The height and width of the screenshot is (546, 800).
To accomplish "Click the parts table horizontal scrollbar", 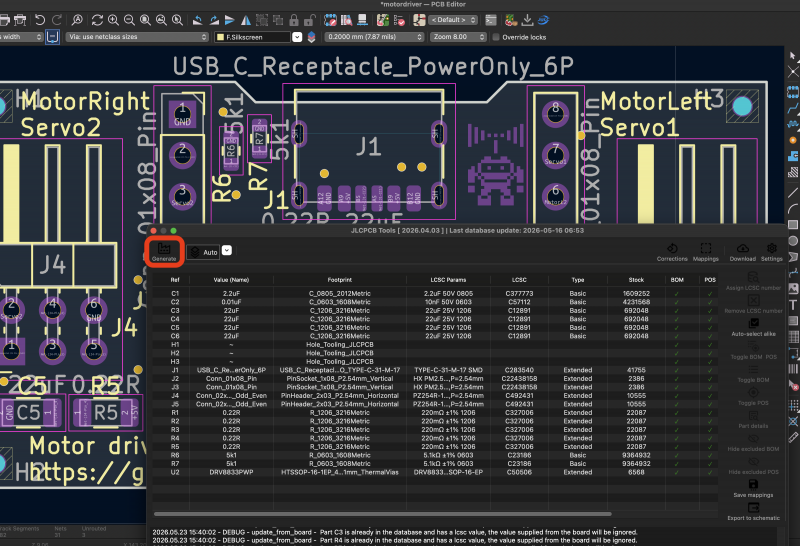I will [382, 514].
